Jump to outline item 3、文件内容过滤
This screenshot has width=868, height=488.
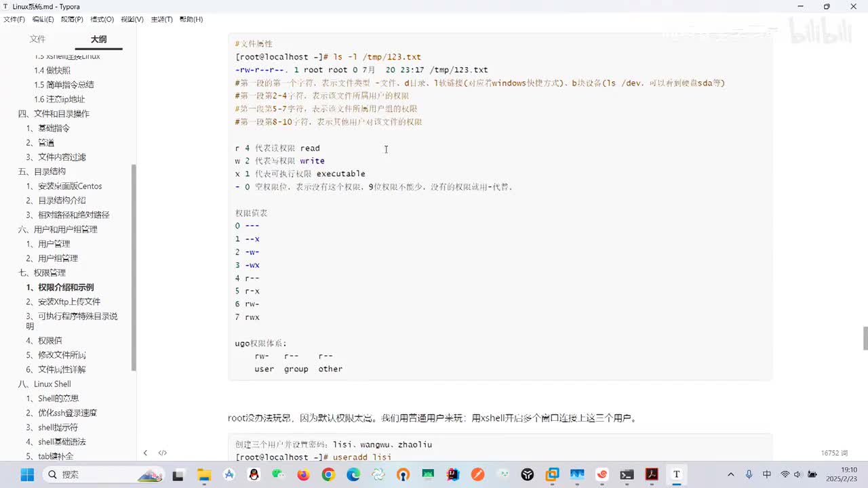point(56,157)
